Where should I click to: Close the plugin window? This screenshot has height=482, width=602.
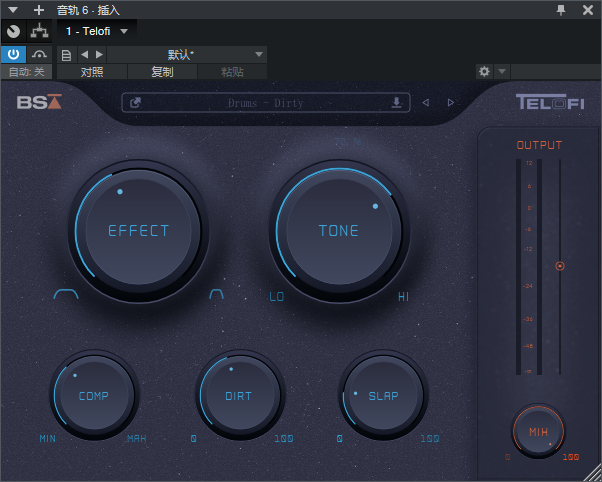click(588, 10)
